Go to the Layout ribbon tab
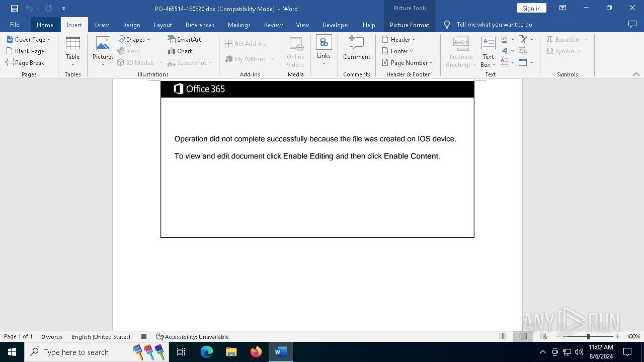 (x=163, y=25)
